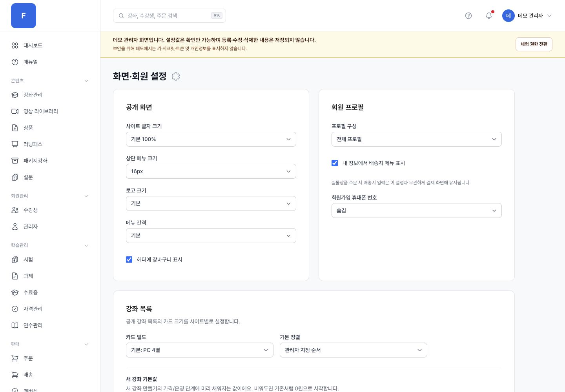Click the 상품 download-file icon
The image size is (565, 392).
(x=15, y=128)
